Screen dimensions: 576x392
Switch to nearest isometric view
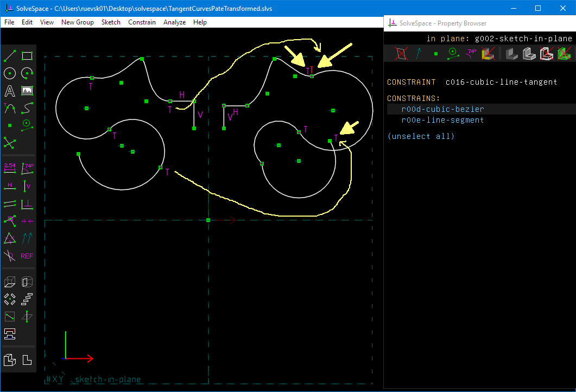[x=10, y=360]
